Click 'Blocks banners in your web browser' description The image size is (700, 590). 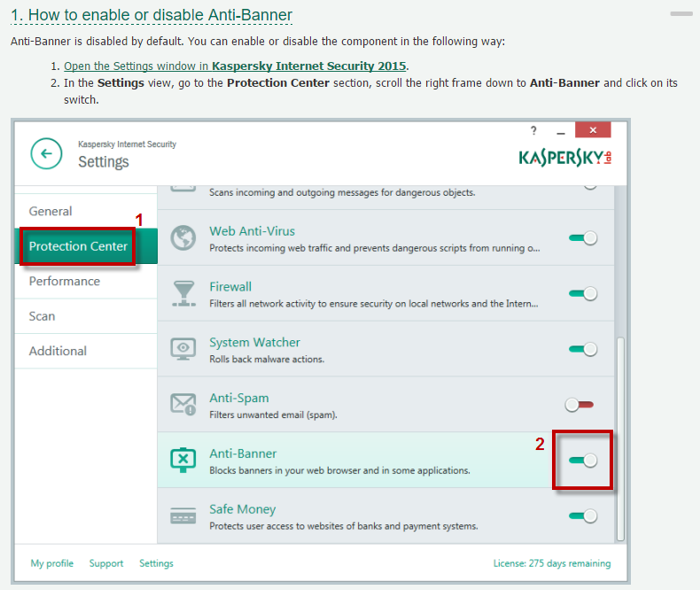339,470
